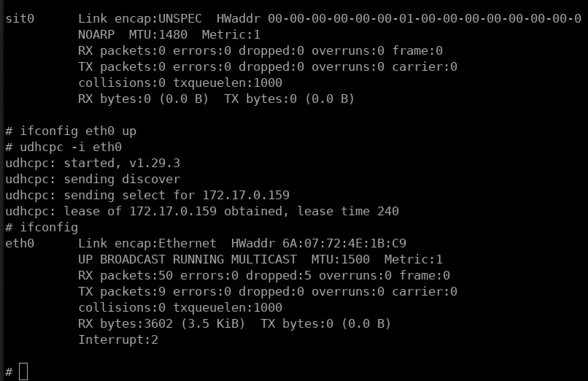Click the 'NOARP' flag text
This screenshot has height=381, width=588.
[x=96, y=34]
